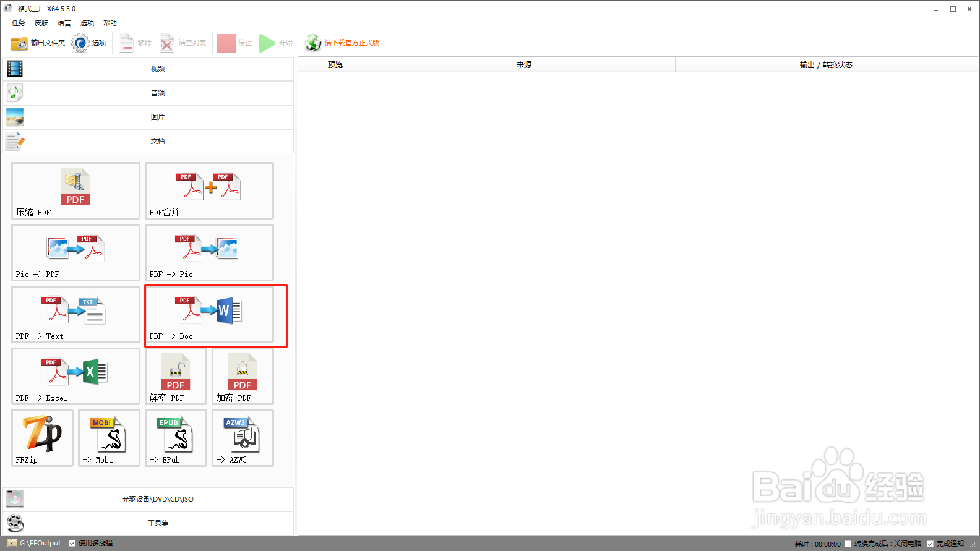Expand the 工具集 toolset category

(x=148, y=523)
